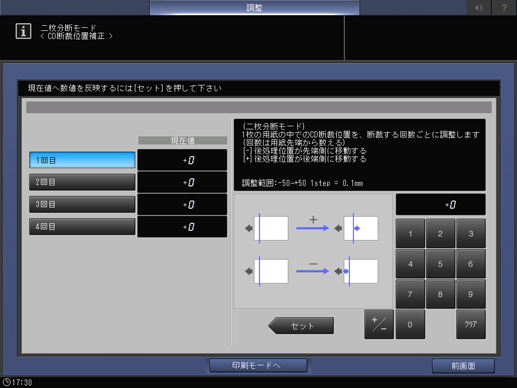Tap keypad digit 0
The height and width of the screenshot is (388, 517).
pos(410,324)
